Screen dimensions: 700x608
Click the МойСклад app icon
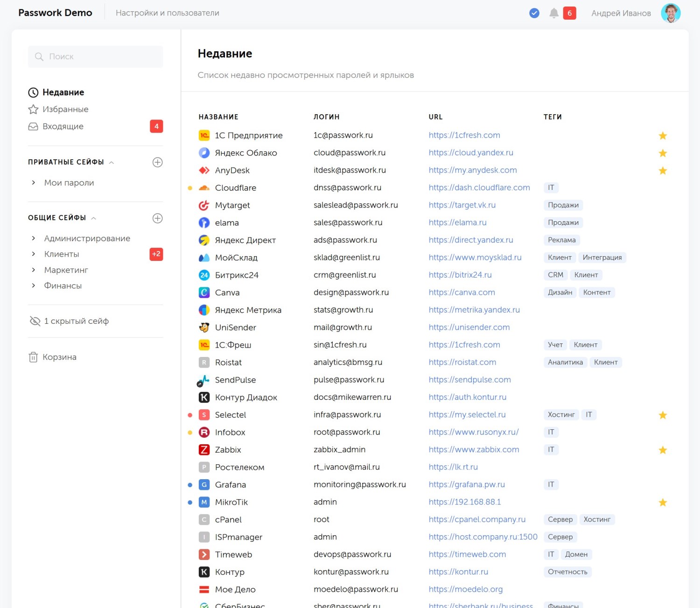204,258
